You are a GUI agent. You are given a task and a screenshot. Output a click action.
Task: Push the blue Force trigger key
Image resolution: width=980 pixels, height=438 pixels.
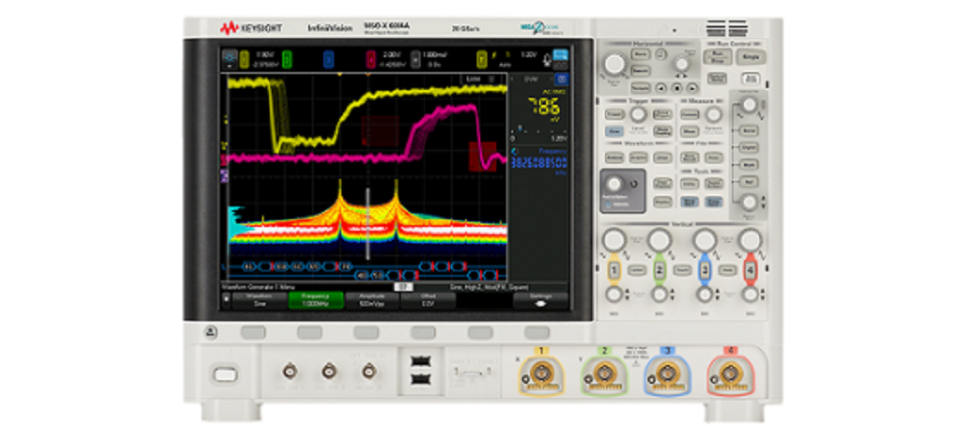615,131
